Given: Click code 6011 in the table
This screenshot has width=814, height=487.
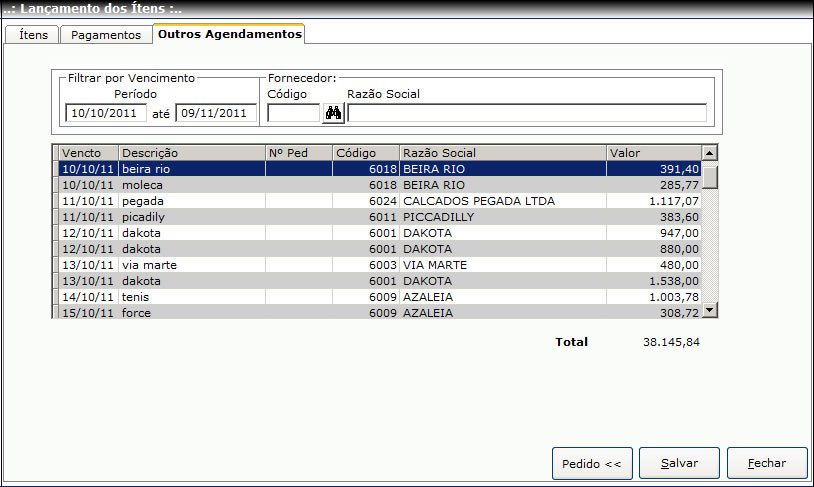Looking at the screenshot, I should point(383,217).
